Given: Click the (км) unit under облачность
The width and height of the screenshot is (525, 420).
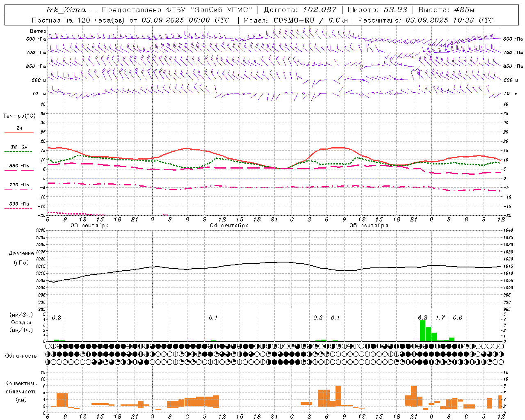Looking at the screenshot, I should click(21, 399).
